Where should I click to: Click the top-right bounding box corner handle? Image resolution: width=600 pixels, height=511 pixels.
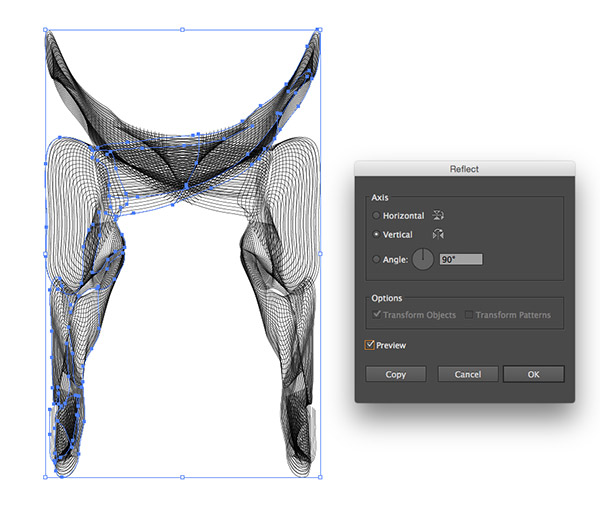pyautogui.click(x=319, y=30)
